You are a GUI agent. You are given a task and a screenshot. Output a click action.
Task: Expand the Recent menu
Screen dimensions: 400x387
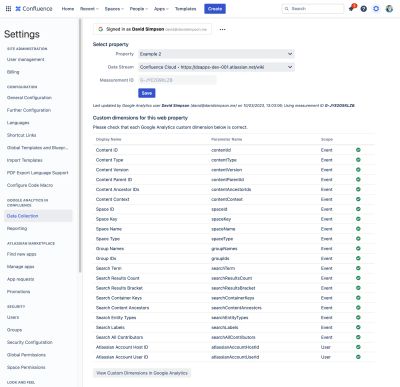point(89,9)
